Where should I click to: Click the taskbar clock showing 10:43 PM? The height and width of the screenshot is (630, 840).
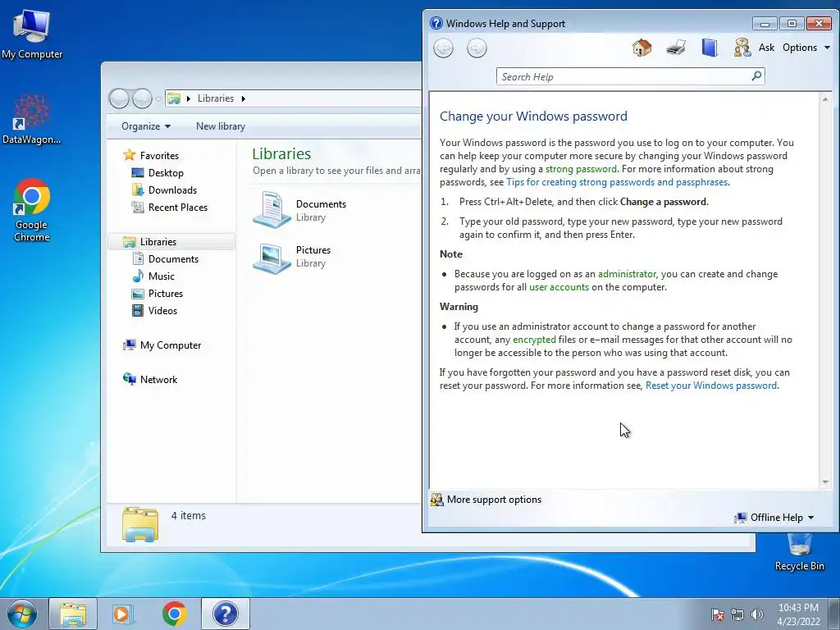tap(798, 614)
